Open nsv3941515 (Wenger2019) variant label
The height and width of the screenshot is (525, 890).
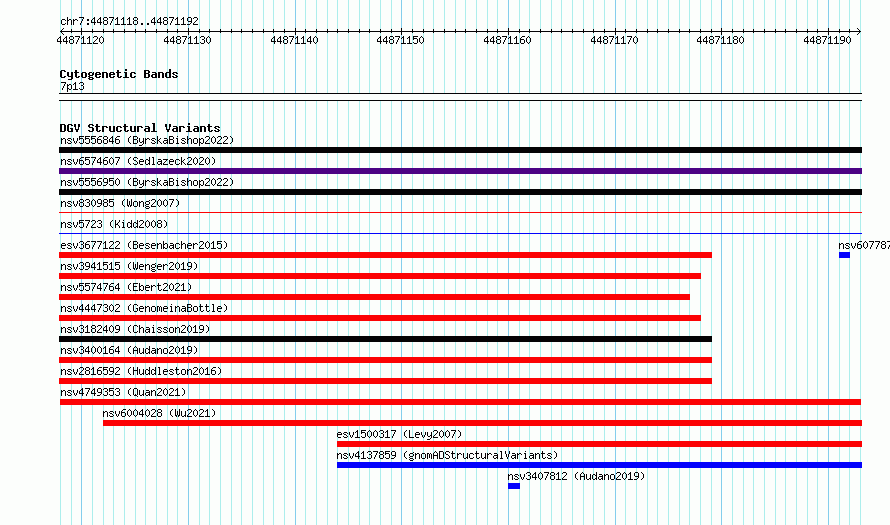click(x=129, y=266)
